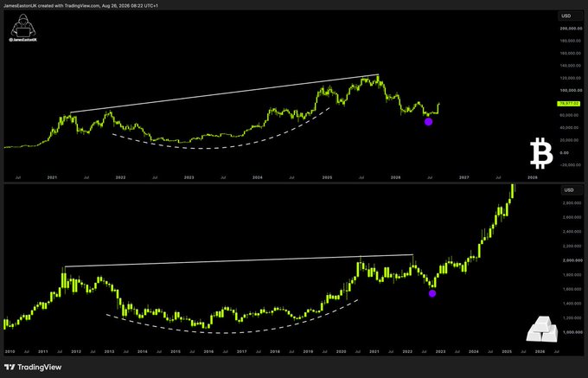Open the USD currency selector on Bitcoin chart

(572, 16)
